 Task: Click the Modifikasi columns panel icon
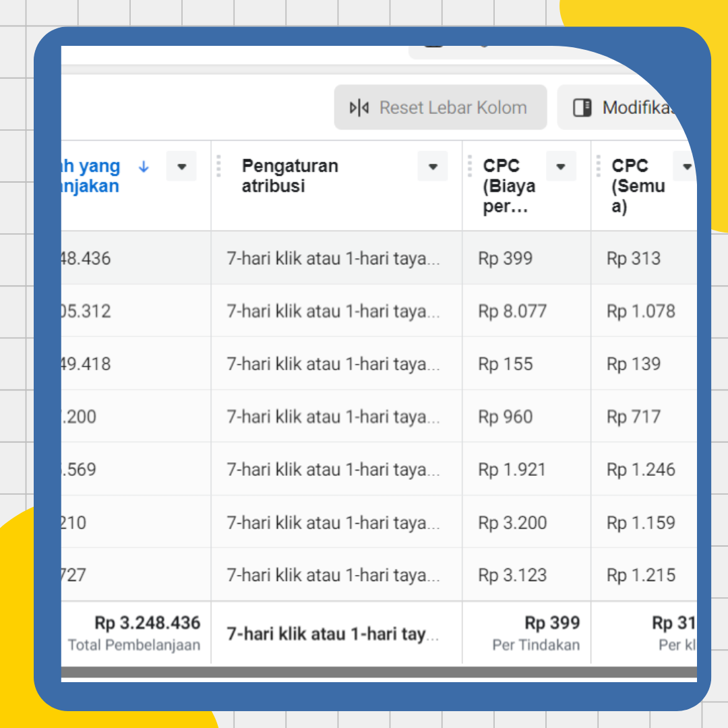(x=582, y=108)
